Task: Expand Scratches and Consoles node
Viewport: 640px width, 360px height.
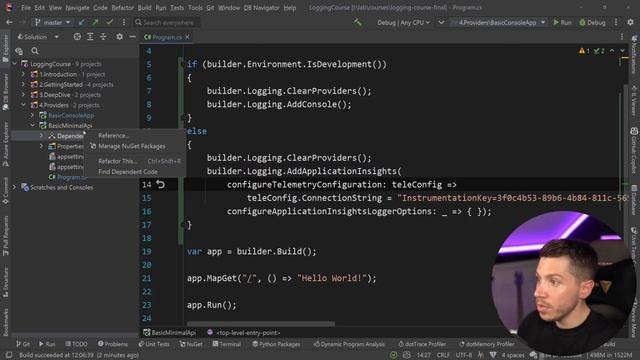Action: click(x=15, y=187)
